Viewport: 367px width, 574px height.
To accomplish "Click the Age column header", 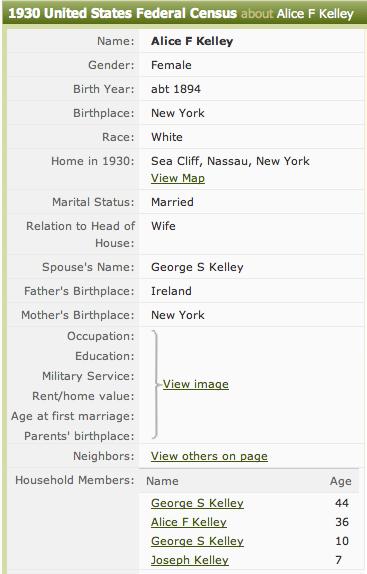I will (341, 481).
